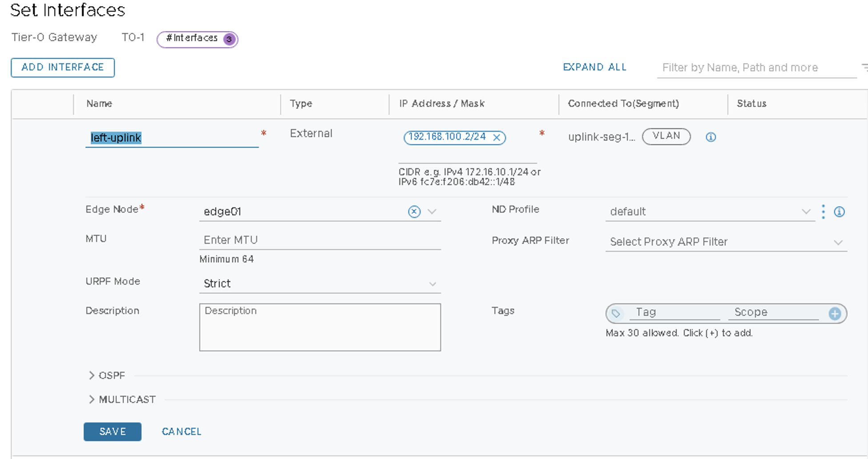Click the ND Profile info icon
The image size is (868, 459).
(x=839, y=212)
